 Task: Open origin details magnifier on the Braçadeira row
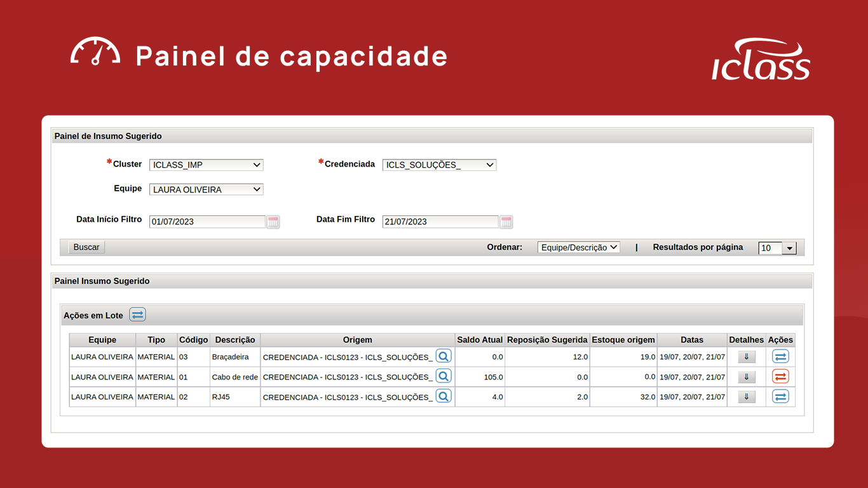(444, 356)
